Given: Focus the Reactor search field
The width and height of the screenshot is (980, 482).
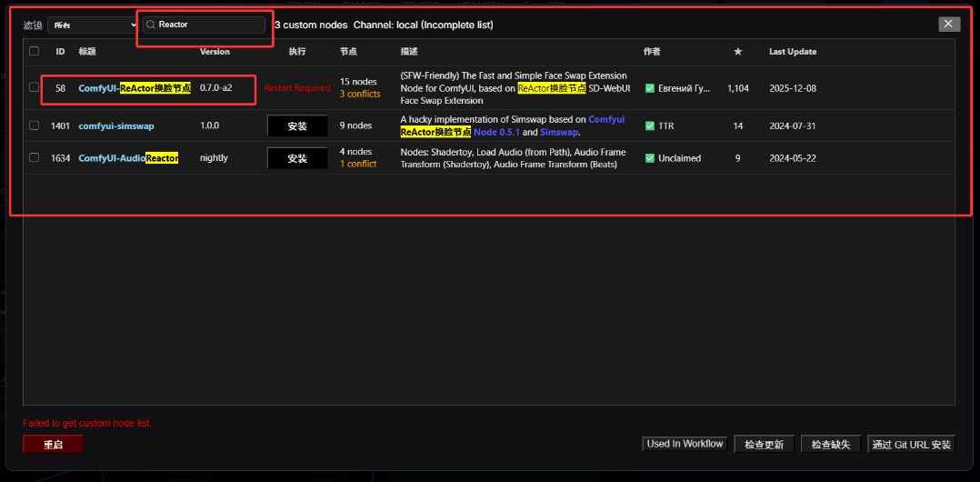Looking at the screenshot, I should (204, 25).
